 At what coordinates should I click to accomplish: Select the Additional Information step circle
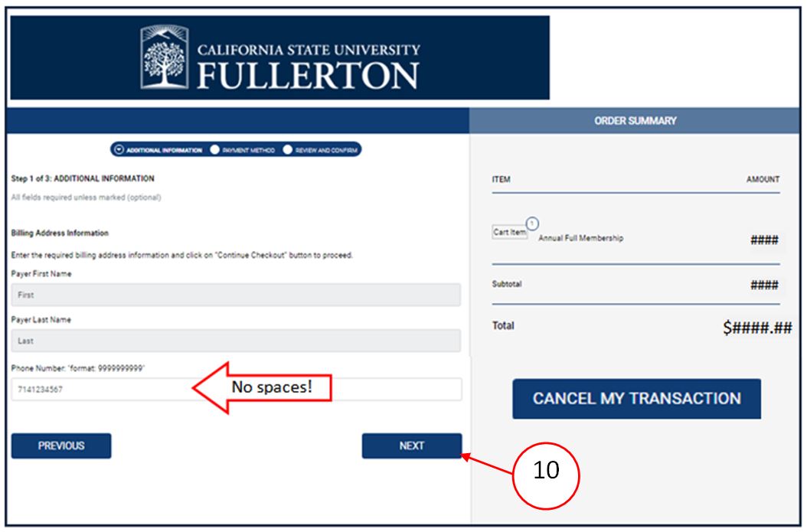119,150
